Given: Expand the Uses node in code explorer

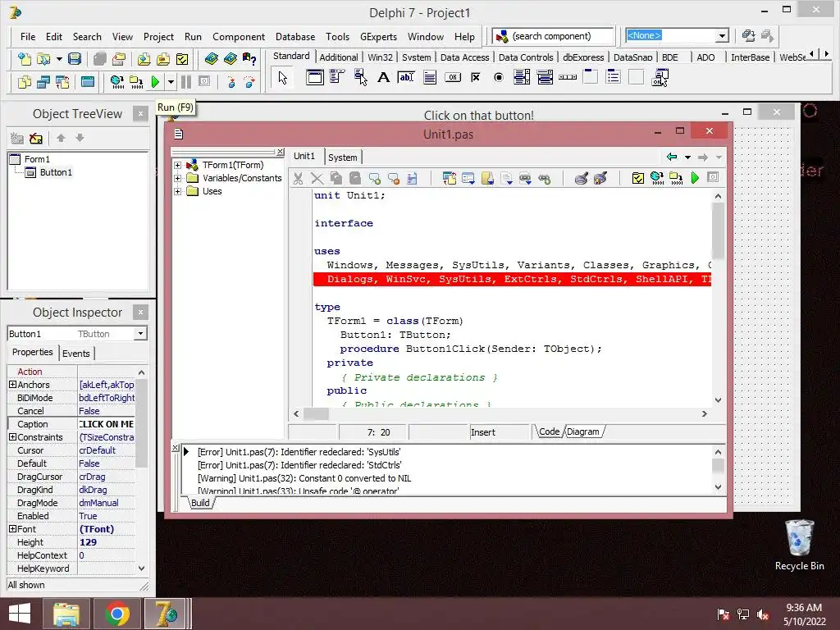Looking at the screenshot, I should tap(177, 191).
